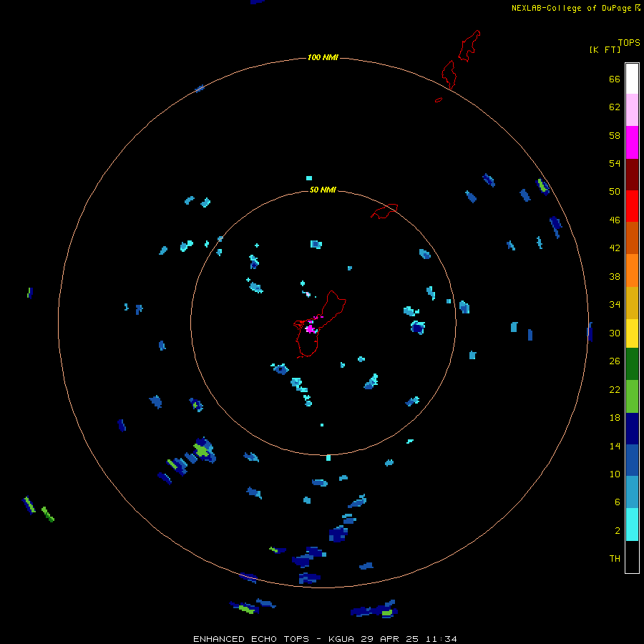Pick the yellow legend color band
Image resolution: width=644 pixels, height=644 pixels.
[632, 333]
